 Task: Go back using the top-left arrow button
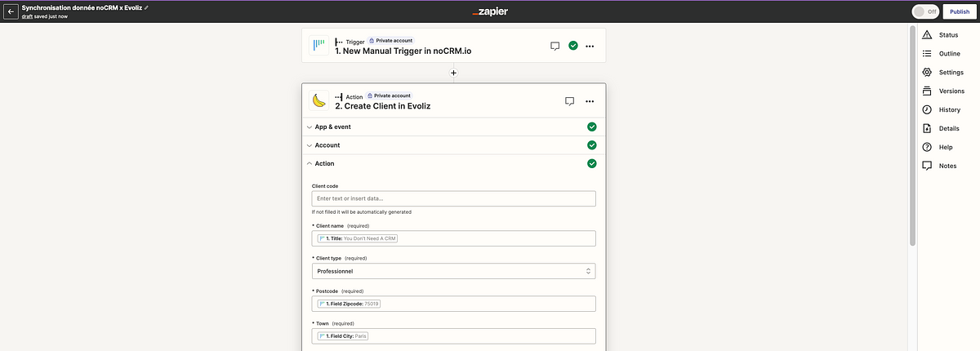tap(11, 11)
